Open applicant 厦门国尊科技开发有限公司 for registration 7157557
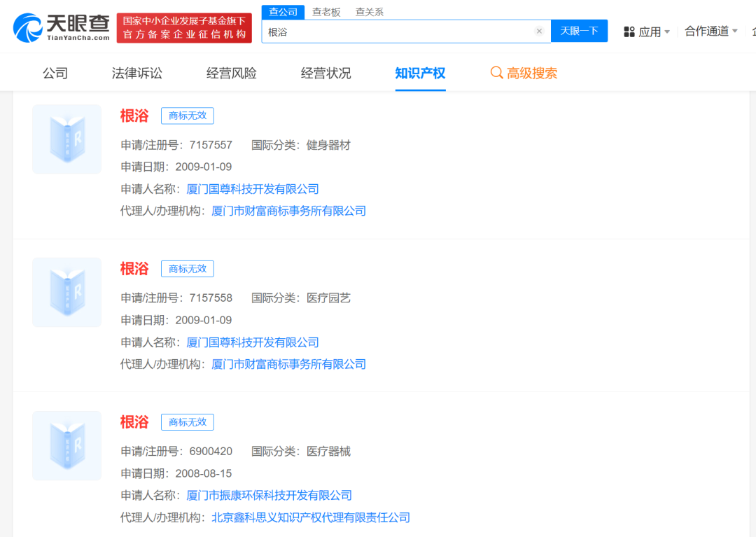Image resolution: width=756 pixels, height=537 pixels. (x=253, y=189)
